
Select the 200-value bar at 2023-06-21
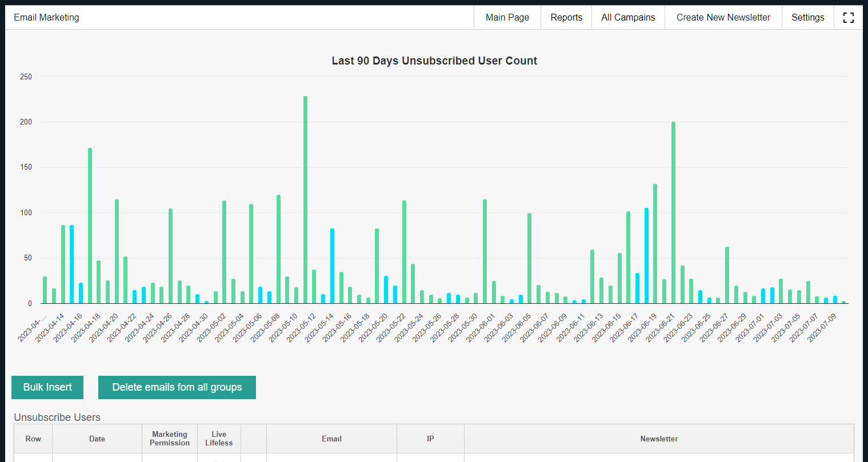[x=673, y=212]
